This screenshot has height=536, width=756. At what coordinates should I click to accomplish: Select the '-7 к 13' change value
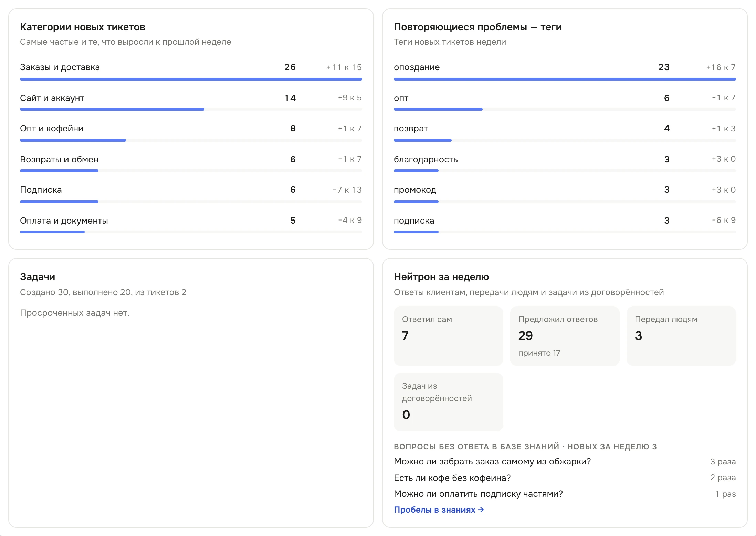click(347, 190)
